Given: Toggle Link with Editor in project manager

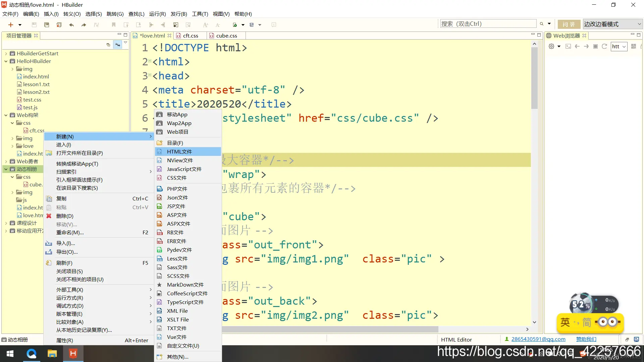Looking at the screenshot, I should pyautogui.click(x=117, y=45).
